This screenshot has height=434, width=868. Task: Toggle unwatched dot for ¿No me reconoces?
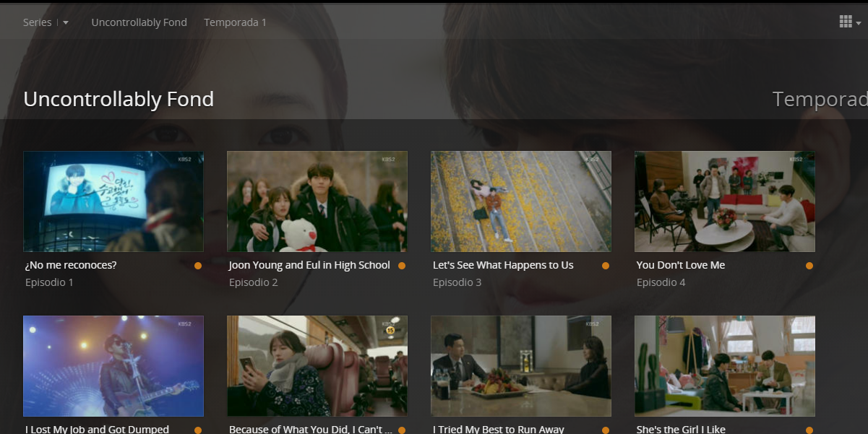(x=198, y=266)
